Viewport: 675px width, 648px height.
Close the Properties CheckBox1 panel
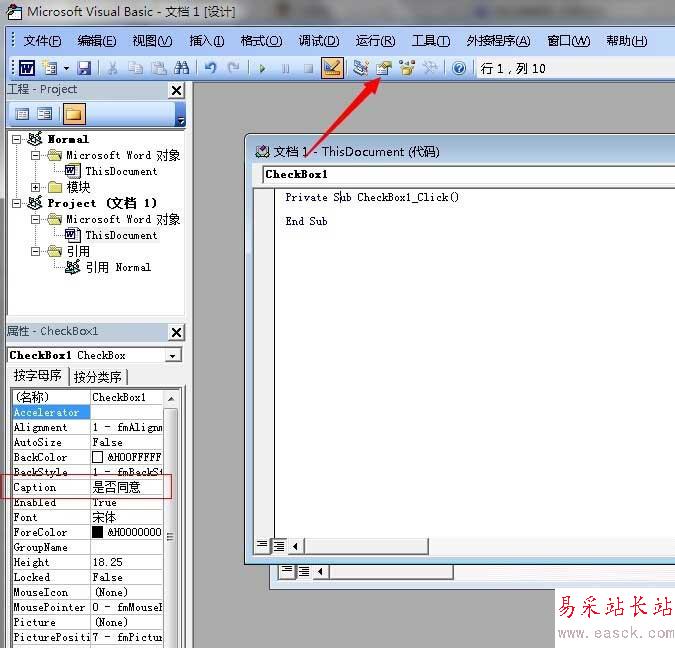(x=176, y=332)
